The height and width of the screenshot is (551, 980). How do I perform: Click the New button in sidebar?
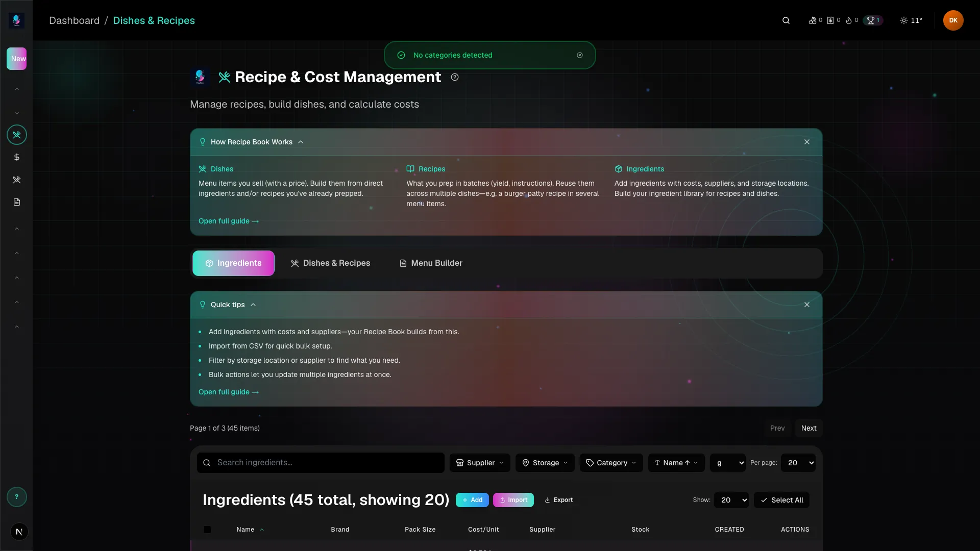tap(17, 59)
